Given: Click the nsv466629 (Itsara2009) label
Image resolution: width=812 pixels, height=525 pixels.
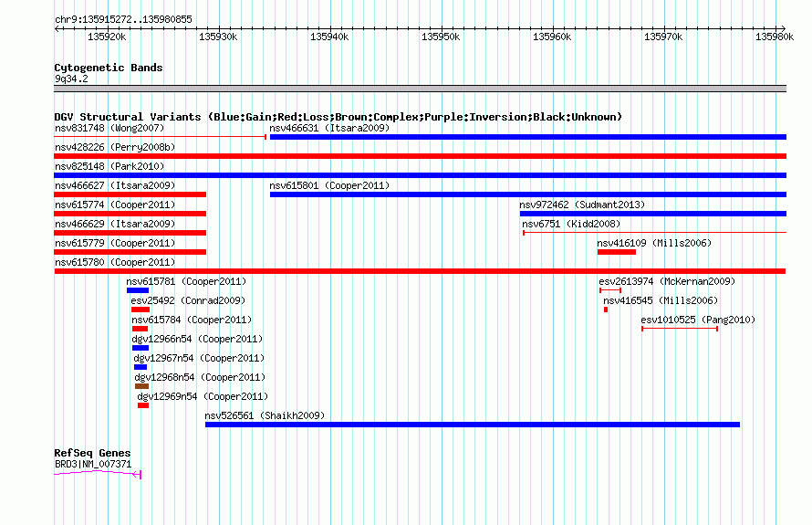Looking at the screenshot, I should (115, 224).
